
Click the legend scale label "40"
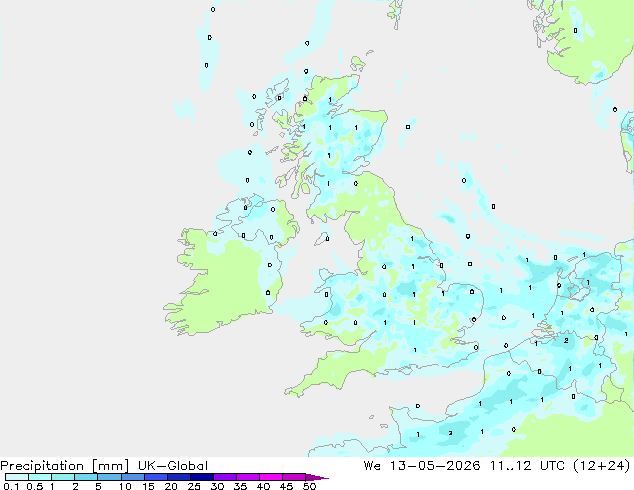click(263, 486)
